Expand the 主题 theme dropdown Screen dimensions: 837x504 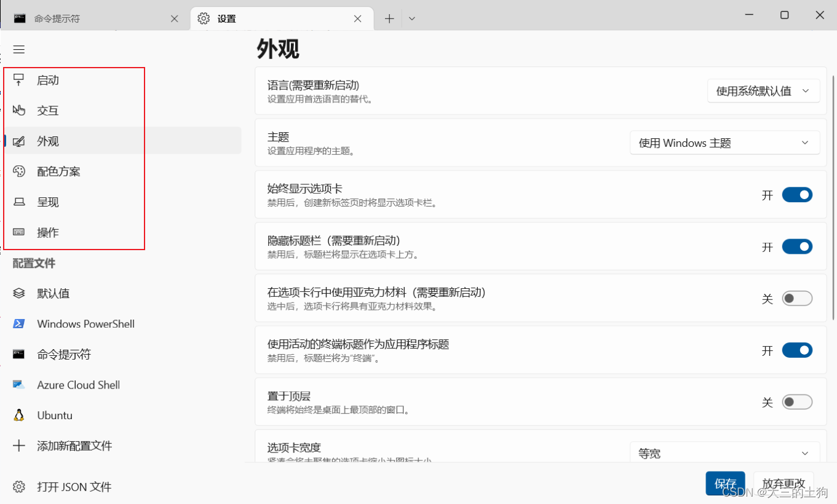[x=724, y=142]
